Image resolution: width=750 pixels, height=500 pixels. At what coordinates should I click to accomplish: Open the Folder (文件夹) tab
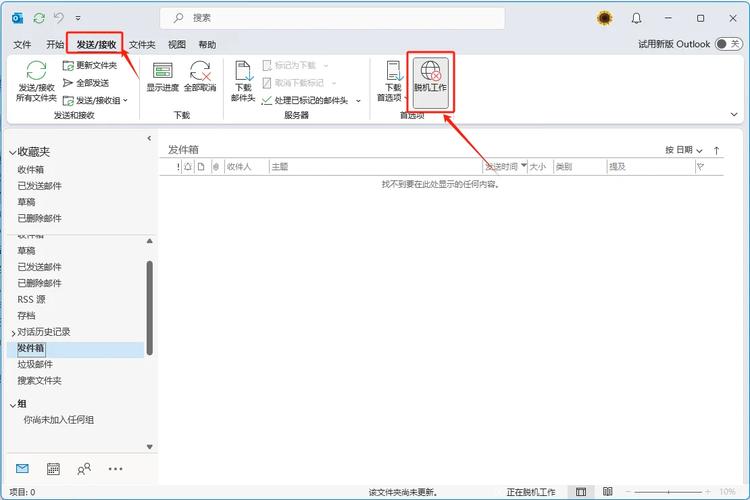click(142, 44)
